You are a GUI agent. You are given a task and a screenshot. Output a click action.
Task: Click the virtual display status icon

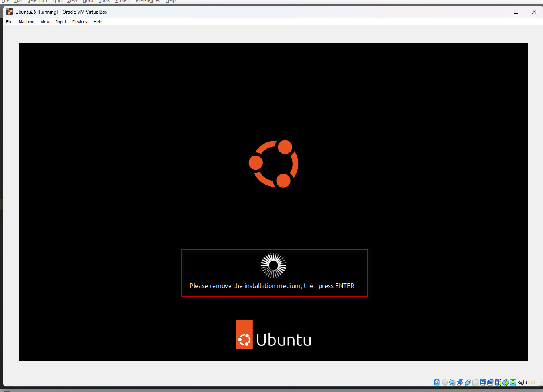pyautogui.click(x=482, y=382)
